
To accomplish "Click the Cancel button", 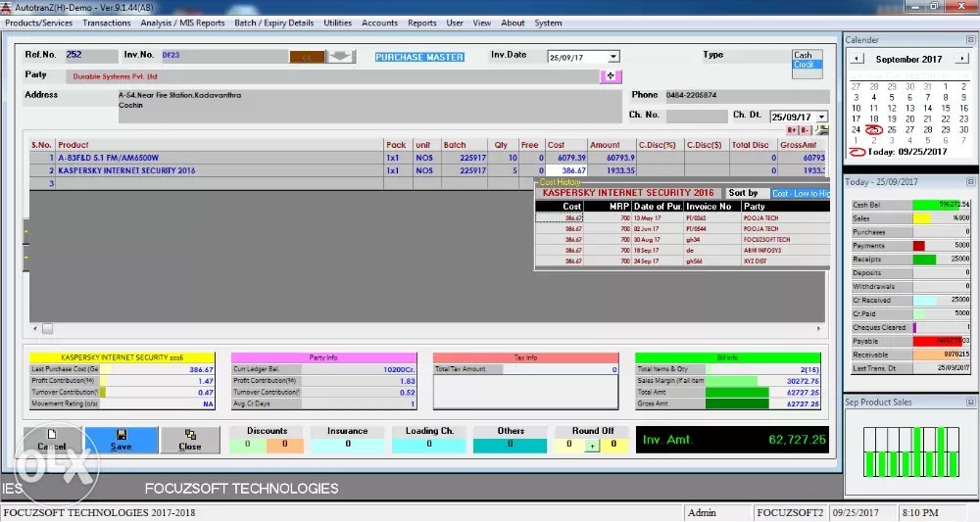I will [52, 440].
